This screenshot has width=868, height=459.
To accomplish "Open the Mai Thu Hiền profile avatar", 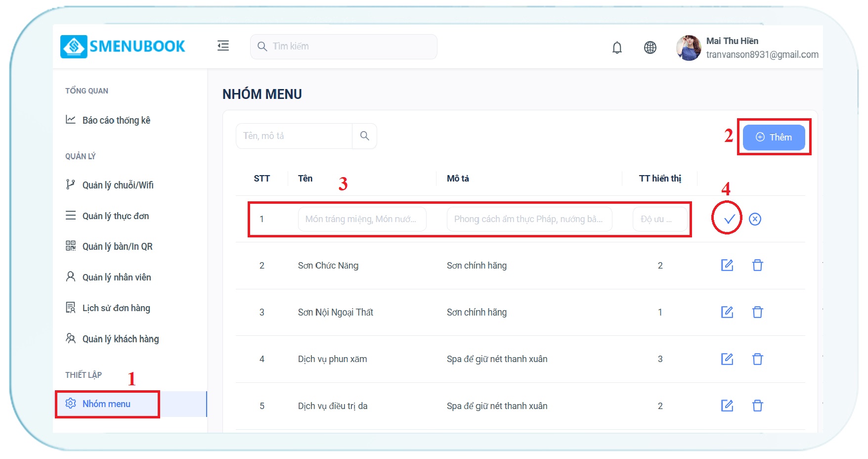I will point(689,48).
